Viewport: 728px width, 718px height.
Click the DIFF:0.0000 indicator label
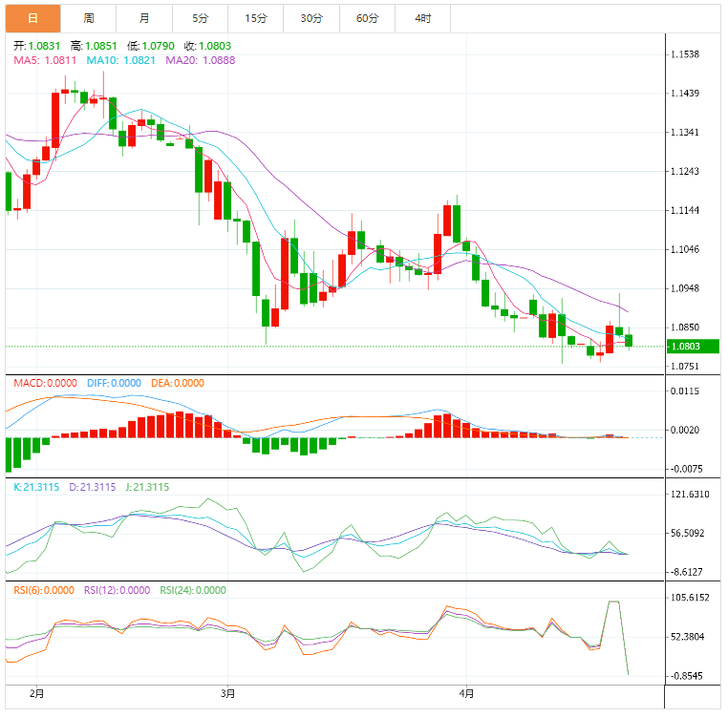pyautogui.click(x=115, y=383)
